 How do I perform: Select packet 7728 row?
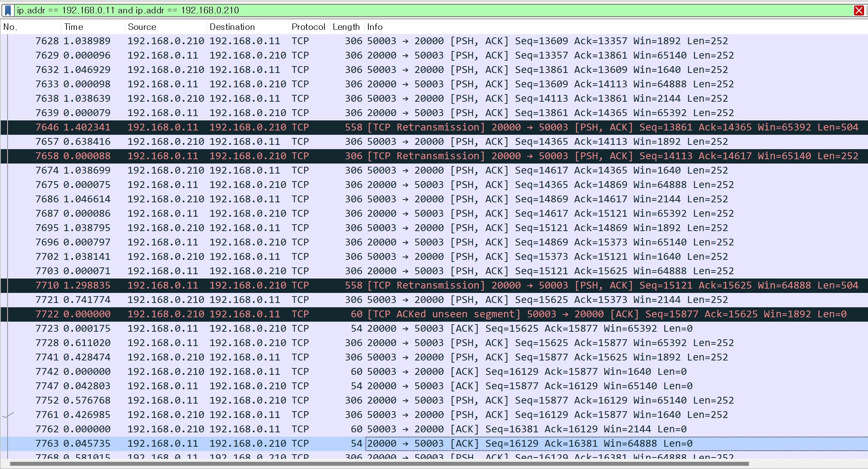point(434,343)
